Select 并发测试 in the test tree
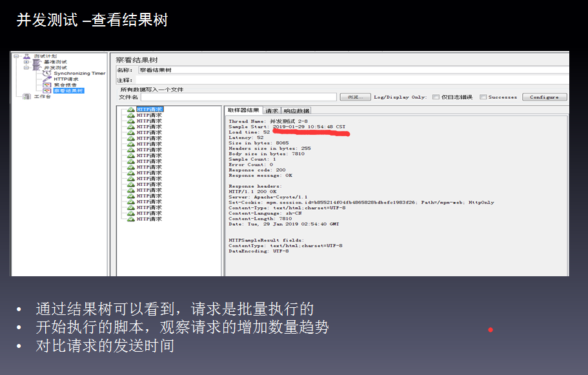588x375 pixels. point(55,68)
